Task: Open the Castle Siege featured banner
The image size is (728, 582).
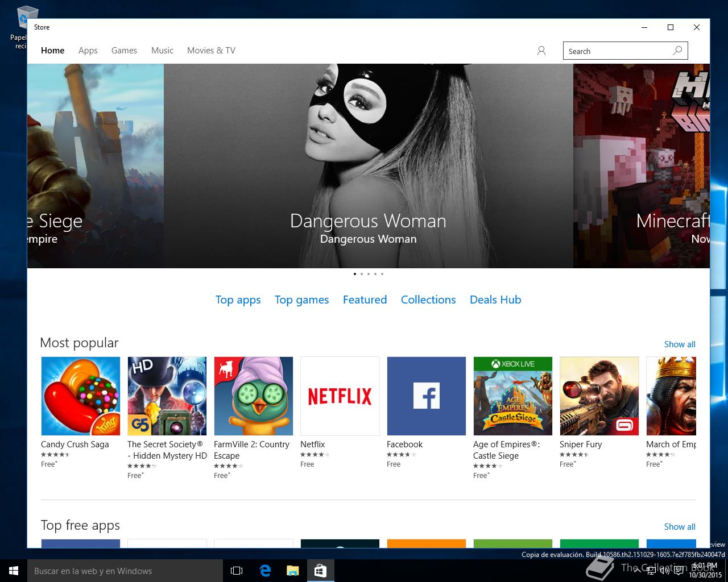Action: point(96,166)
